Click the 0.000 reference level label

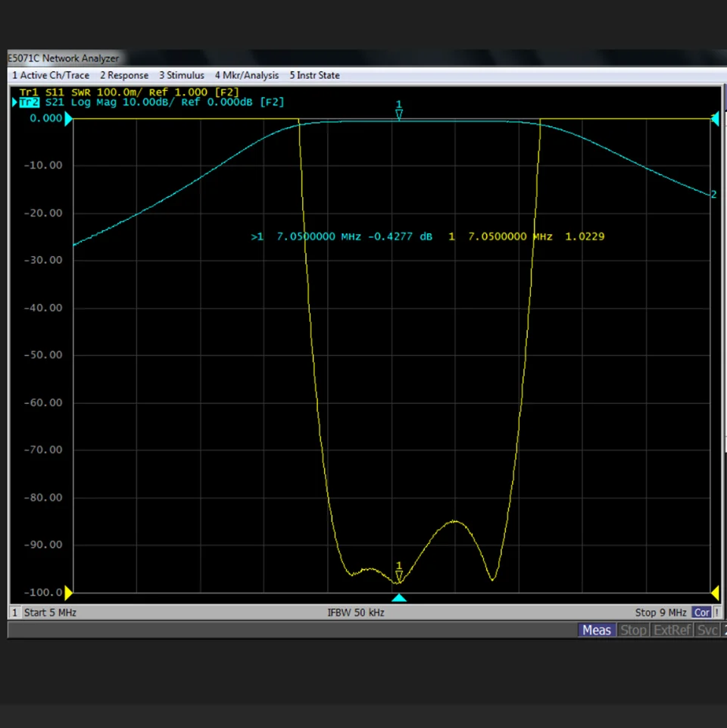pyautogui.click(x=46, y=118)
